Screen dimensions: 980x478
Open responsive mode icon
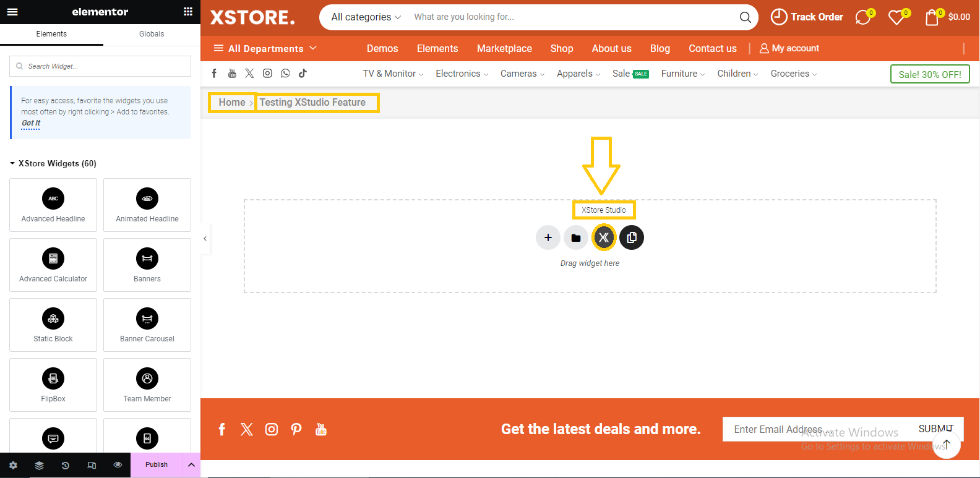click(x=92, y=465)
